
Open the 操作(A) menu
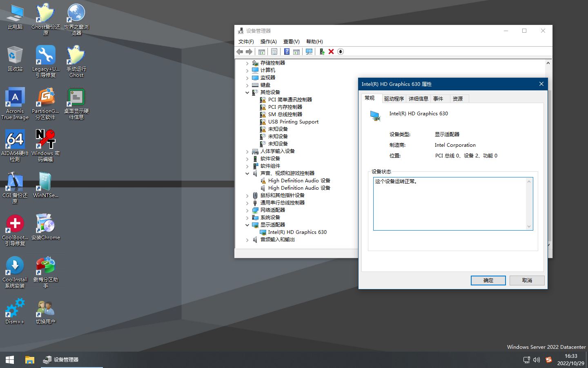268,42
